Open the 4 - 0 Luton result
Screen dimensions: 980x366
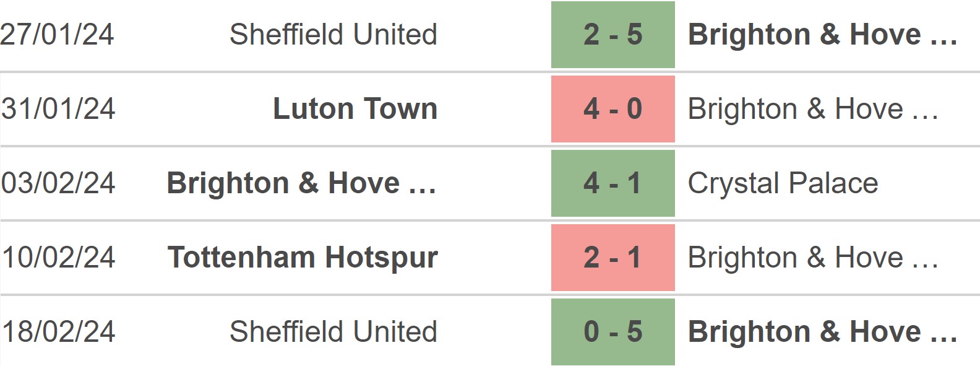pos(612,109)
